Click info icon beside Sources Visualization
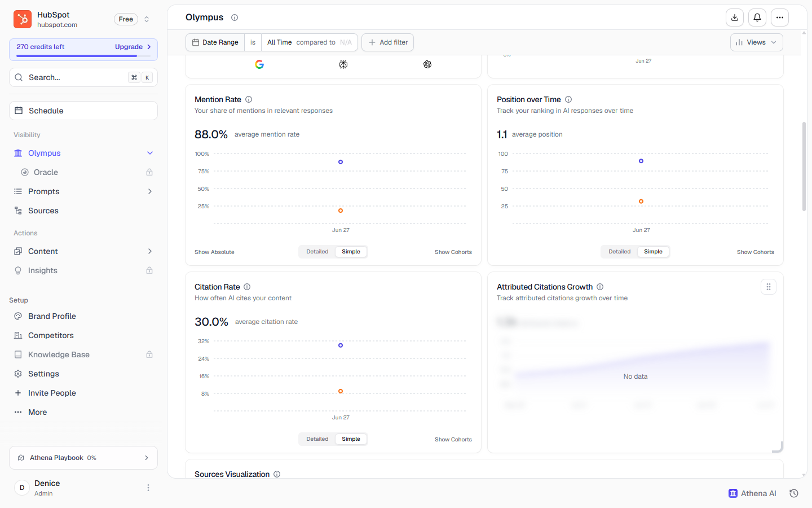Screen dimensions: 812x508 pos(277,474)
